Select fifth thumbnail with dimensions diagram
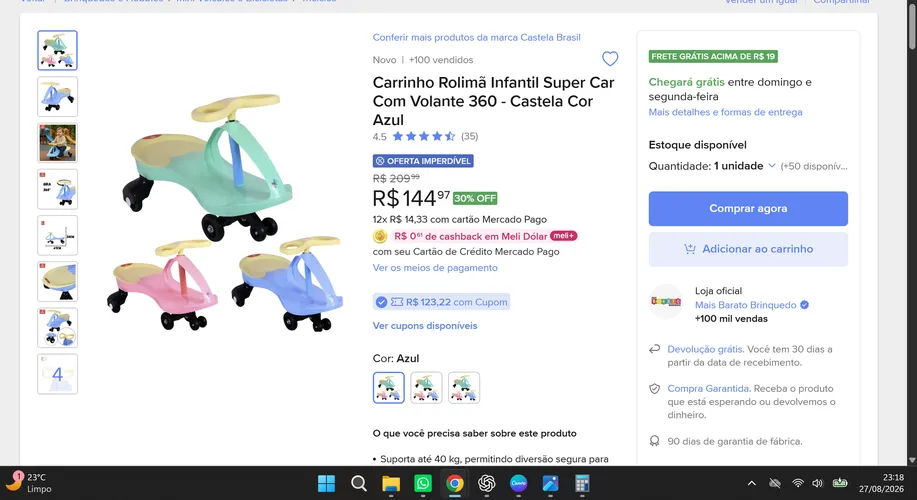This screenshot has width=917, height=500. click(x=57, y=235)
